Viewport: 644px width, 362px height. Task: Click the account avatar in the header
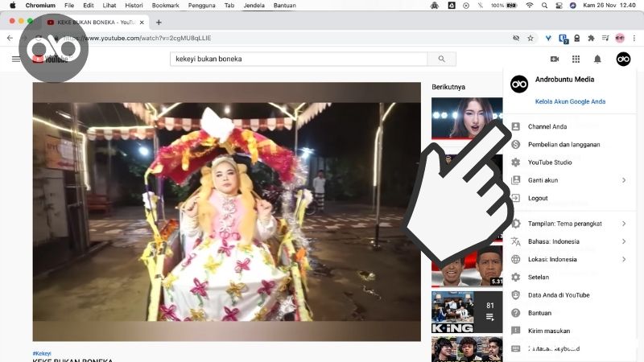623,59
